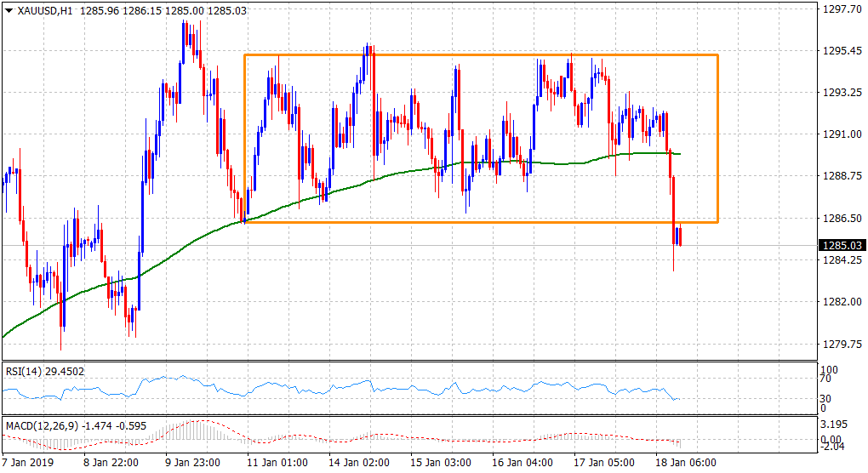Select the most recent red candle
This screenshot has height=473, width=868.
coord(680,236)
